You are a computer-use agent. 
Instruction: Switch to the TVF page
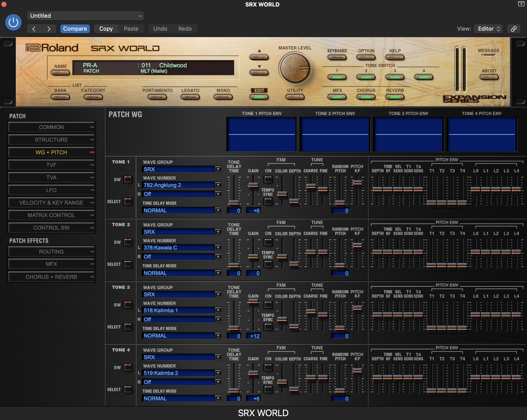tap(51, 165)
